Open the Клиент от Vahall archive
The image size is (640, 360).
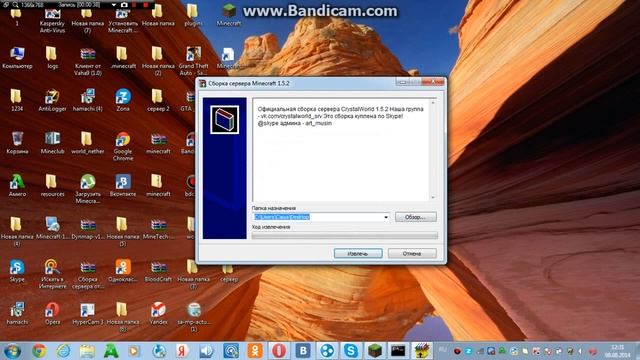click(x=87, y=60)
